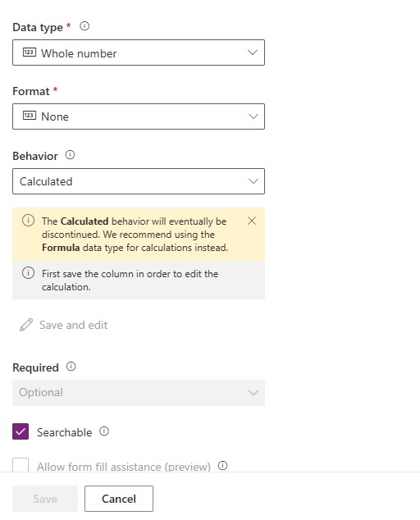Viewport: 420px width, 520px height.
Task: Click the info icon next to Behavior
Action: coord(70,155)
